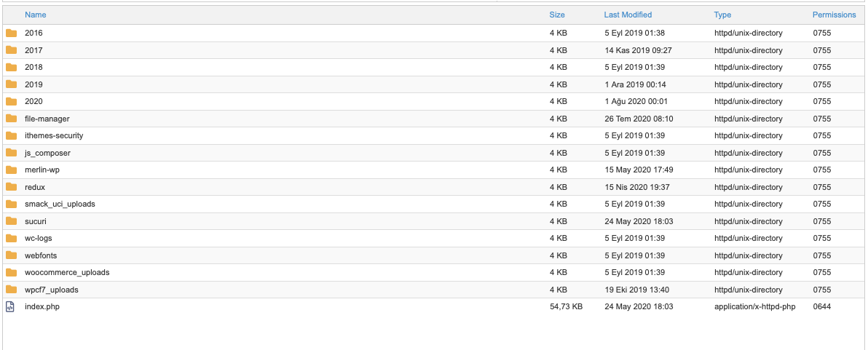The height and width of the screenshot is (350, 868).
Task: Click the sucuri folder icon
Action: coord(11,221)
